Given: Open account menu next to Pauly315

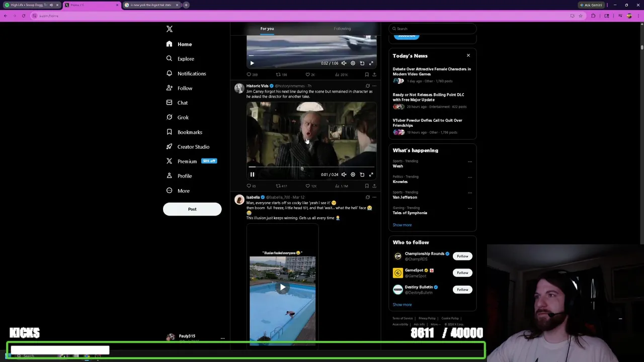Looking at the screenshot, I should pos(222,338).
